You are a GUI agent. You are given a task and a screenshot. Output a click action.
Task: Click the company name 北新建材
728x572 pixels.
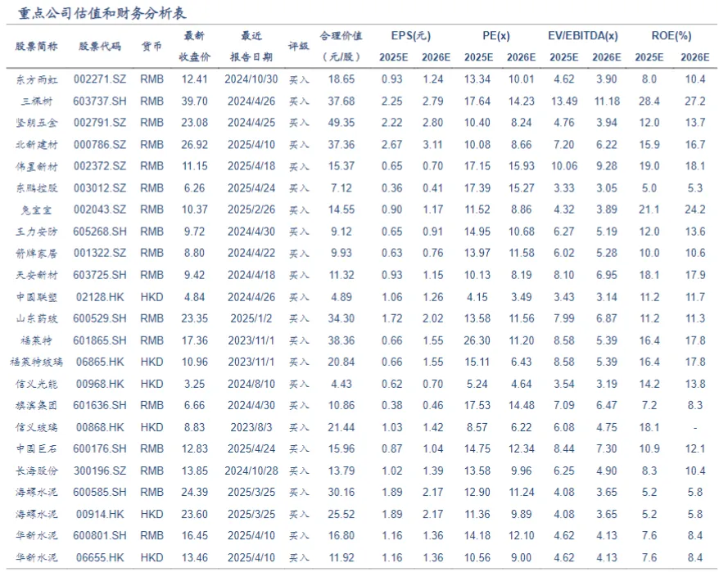point(37,145)
